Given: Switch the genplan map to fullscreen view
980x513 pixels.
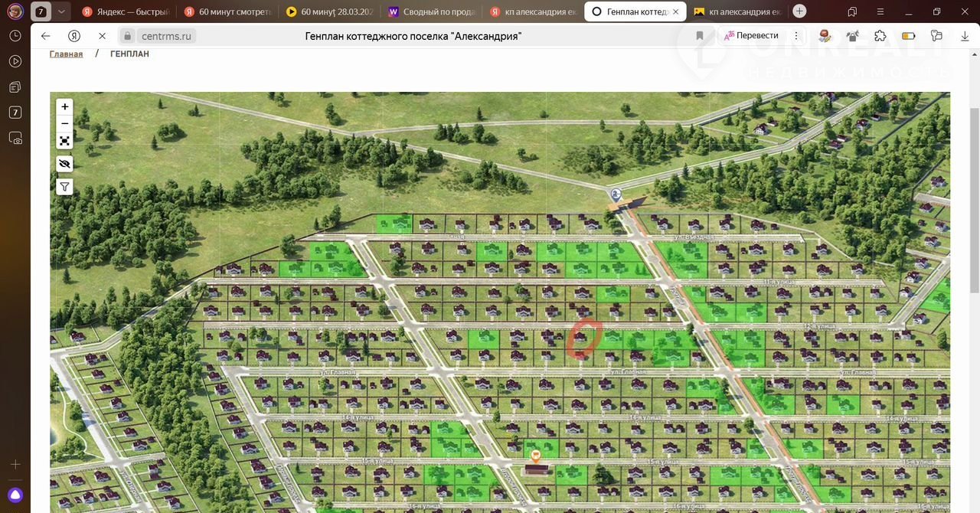Looking at the screenshot, I should point(65,141).
